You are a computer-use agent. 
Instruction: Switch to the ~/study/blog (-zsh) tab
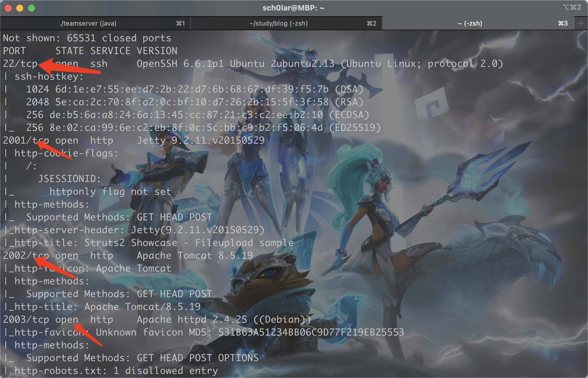tap(286, 23)
